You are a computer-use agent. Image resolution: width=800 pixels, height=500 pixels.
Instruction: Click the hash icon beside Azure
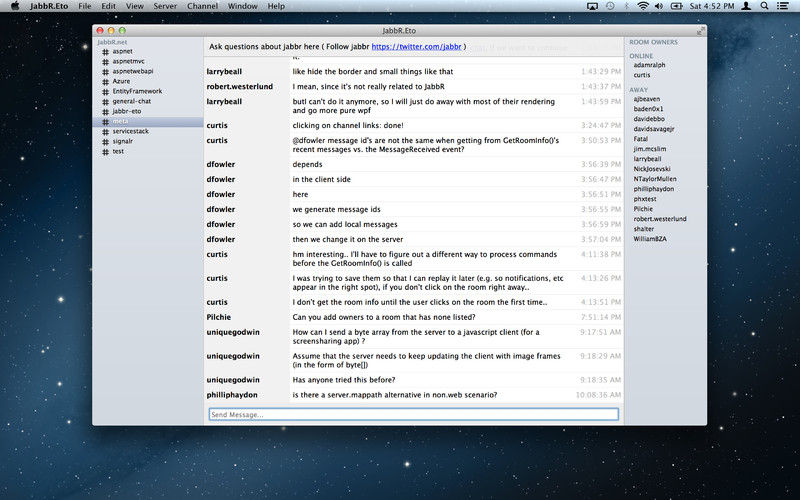coord(106,82)
